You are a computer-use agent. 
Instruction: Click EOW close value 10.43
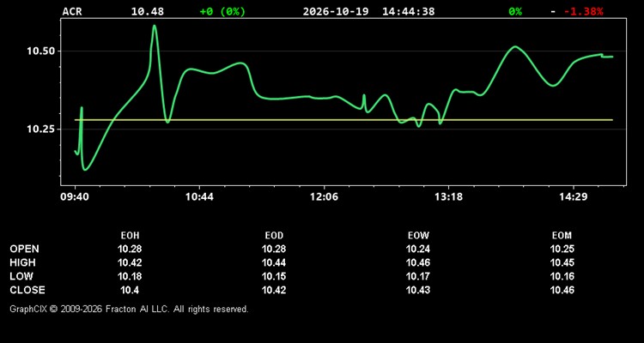pos(418,290)
